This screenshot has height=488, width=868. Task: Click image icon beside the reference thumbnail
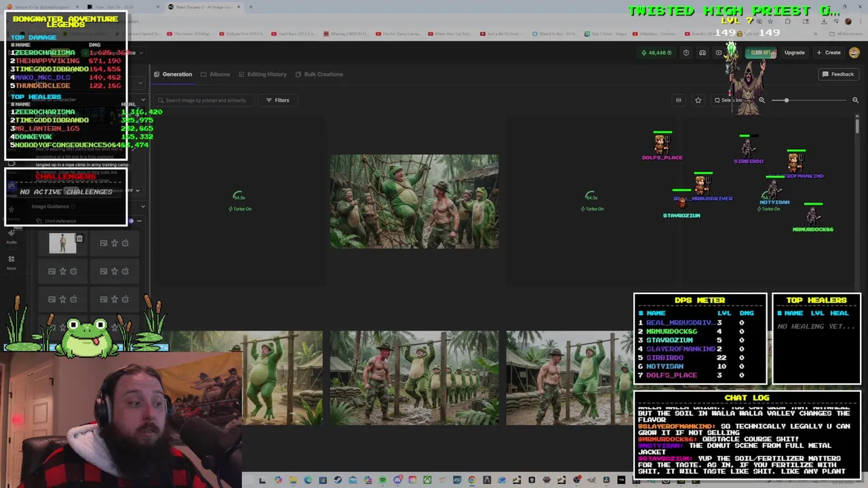(x=103, y=243)
